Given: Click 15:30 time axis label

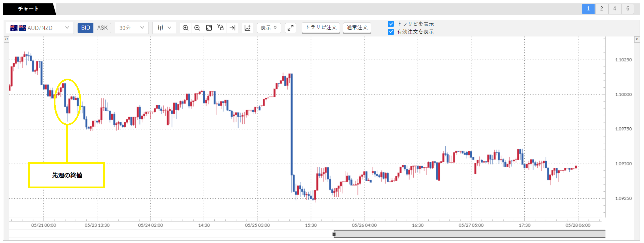Looking at the screenshot, I should 311,225.
